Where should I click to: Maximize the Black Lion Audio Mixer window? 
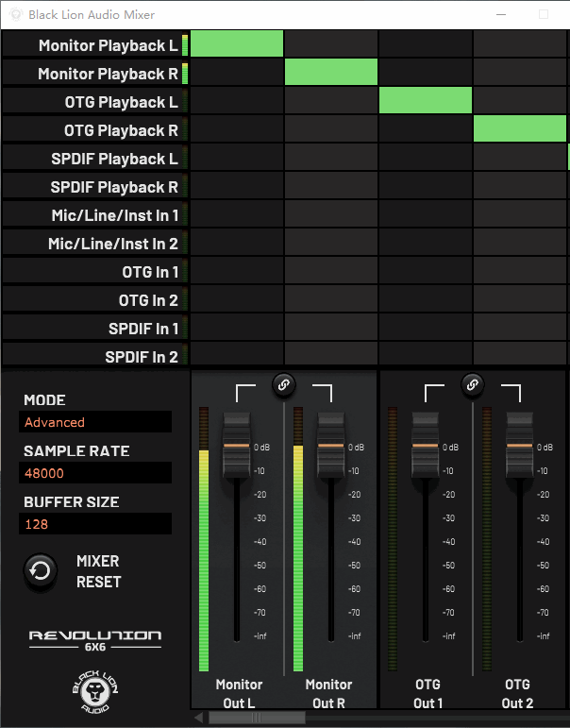[544, 14]
